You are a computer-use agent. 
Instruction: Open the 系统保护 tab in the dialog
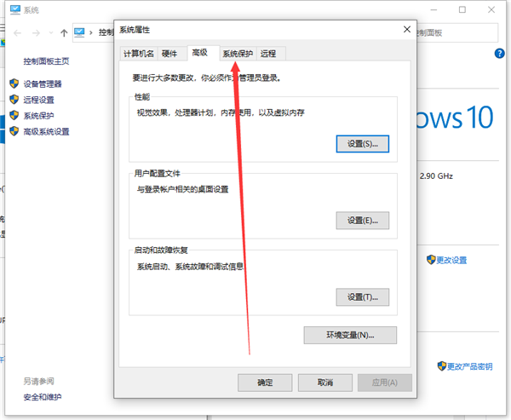tap(238, 54)
